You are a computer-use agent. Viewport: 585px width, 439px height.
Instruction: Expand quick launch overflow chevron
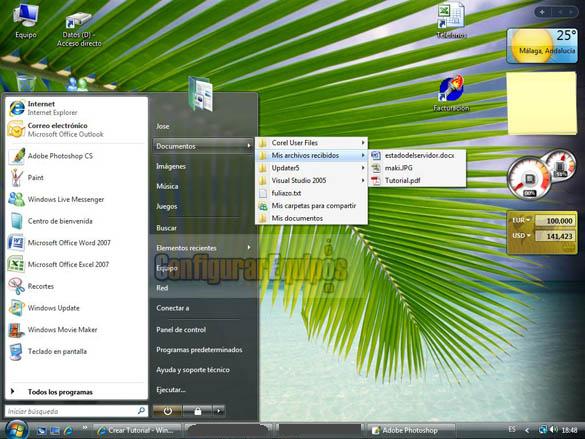(85, 427)
